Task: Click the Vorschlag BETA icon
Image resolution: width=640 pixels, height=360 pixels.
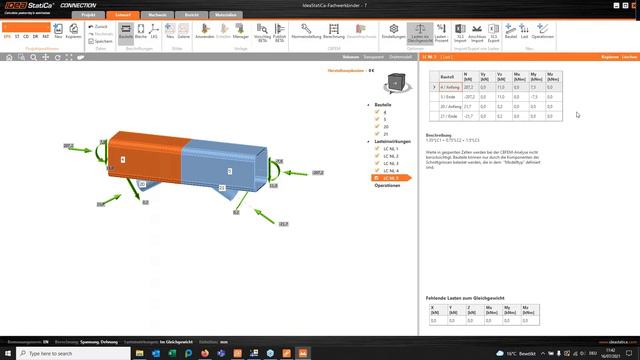Action: coord(262,33)
